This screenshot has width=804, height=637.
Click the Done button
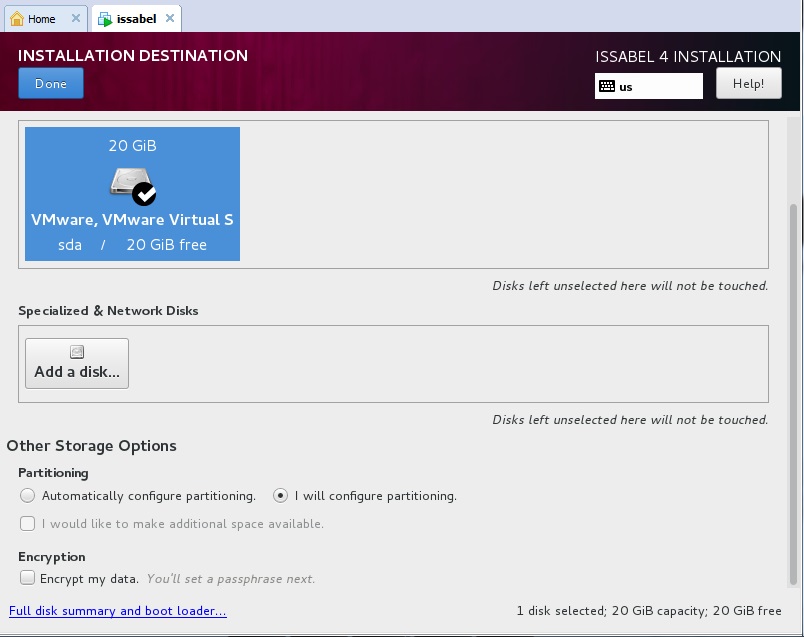[x=51, y=84]
